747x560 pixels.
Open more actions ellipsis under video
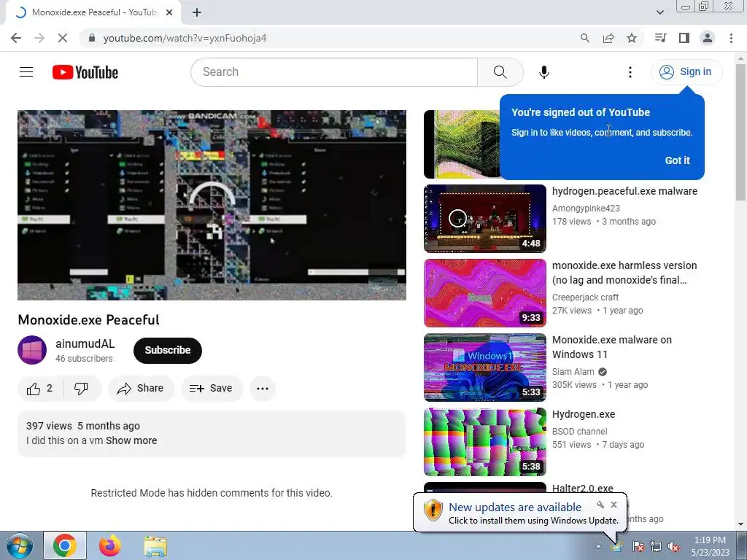click(x=263, y=389)
